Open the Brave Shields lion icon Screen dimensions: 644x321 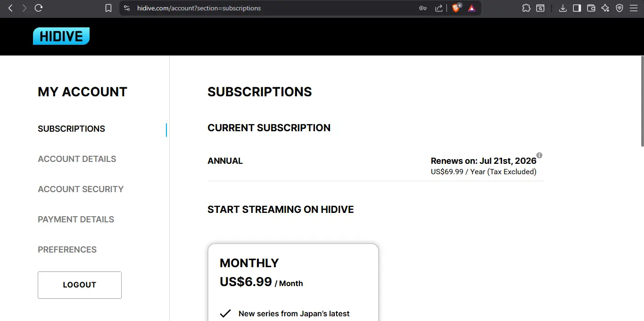(x=456, y=8)
